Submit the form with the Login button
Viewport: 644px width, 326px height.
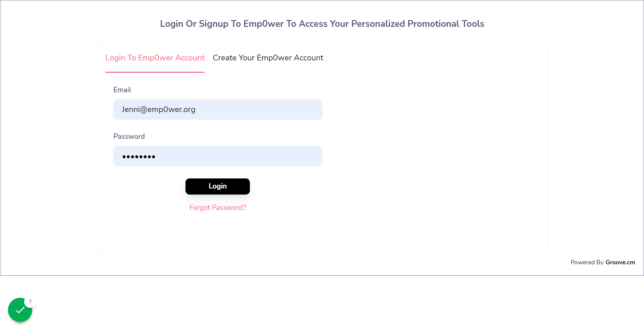[218, 186]
